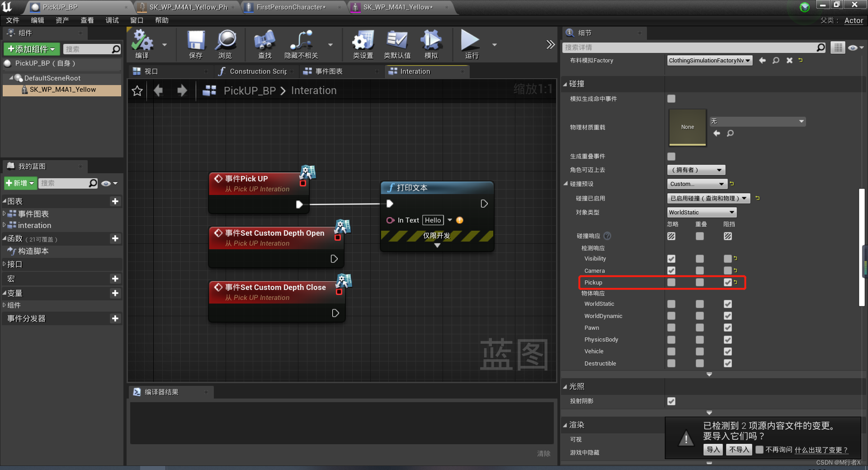Select SK_WP_M4A1_Yellow component in tree
The width and height of the screenshot is (868, 470).
[62, 90]
